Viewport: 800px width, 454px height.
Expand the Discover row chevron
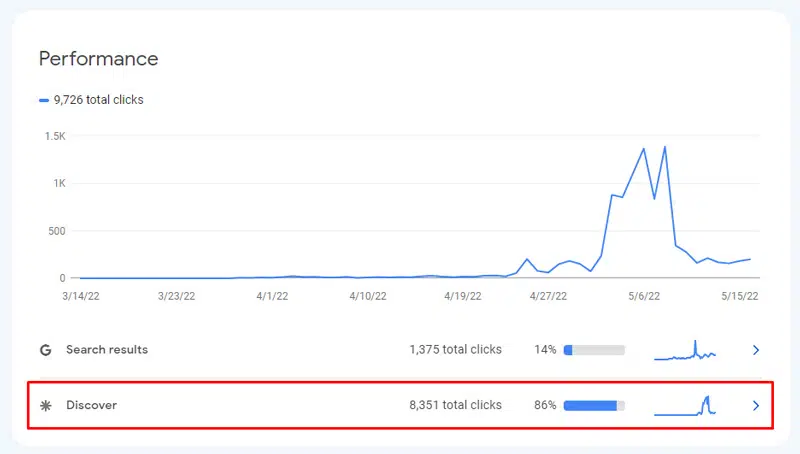tap(756, 405)
